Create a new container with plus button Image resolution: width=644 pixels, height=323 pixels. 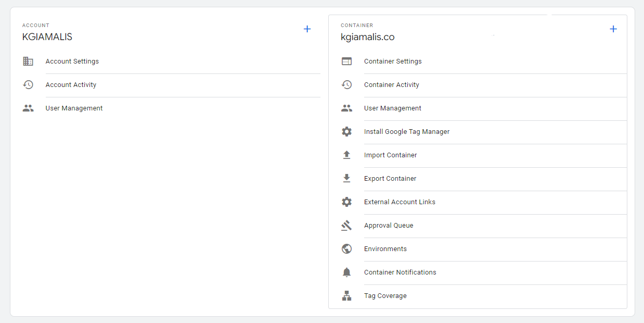(613, 29)
